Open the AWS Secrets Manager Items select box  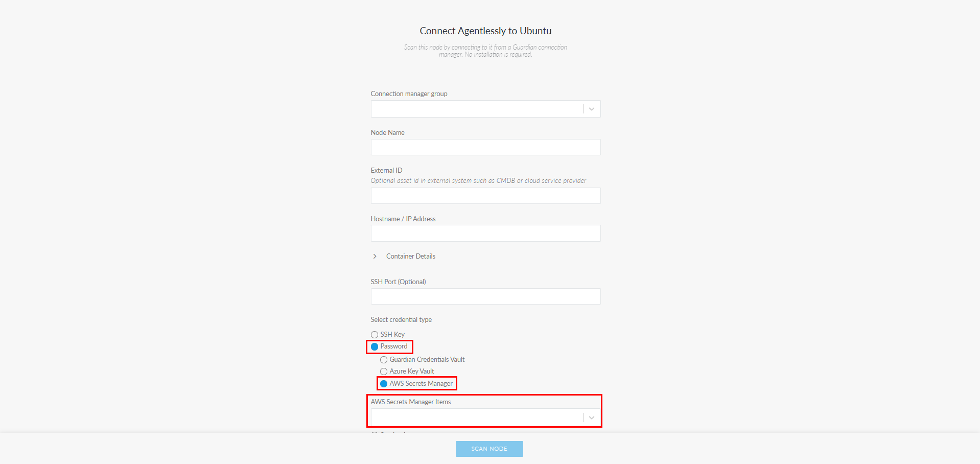(x=476, y=417)
